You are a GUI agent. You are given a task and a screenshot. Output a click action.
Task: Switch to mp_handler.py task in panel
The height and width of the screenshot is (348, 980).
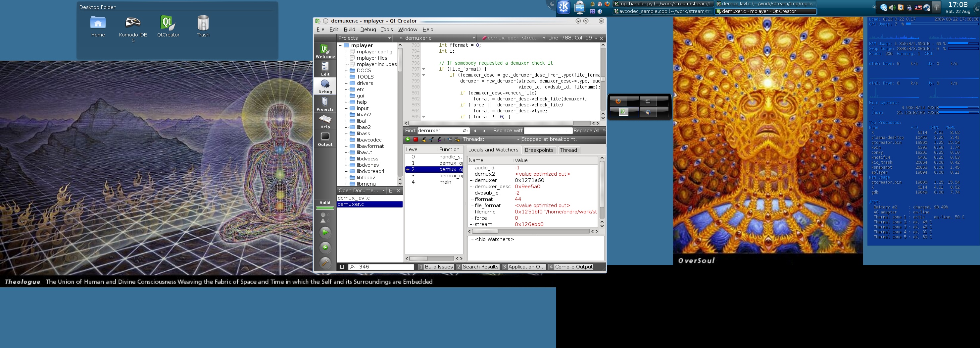tap(663, 4)
